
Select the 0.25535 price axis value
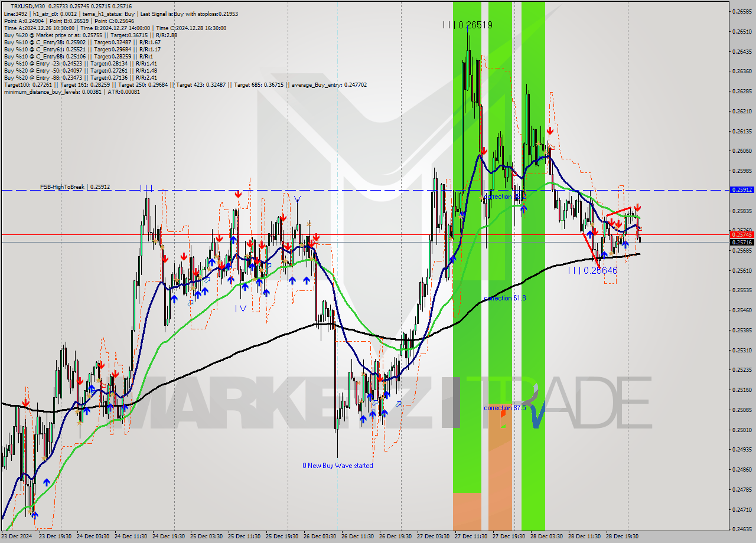(742, 290)
